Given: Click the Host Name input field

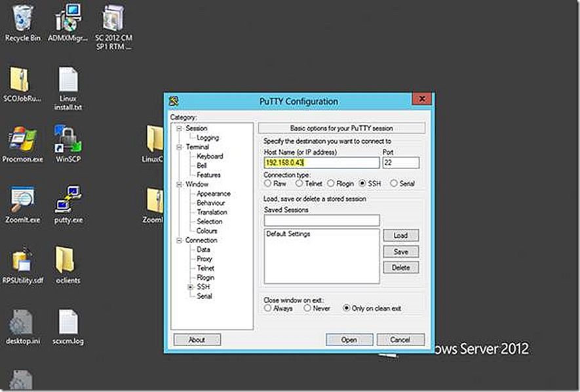Looking at the screenshot, I should coord(321,163).
